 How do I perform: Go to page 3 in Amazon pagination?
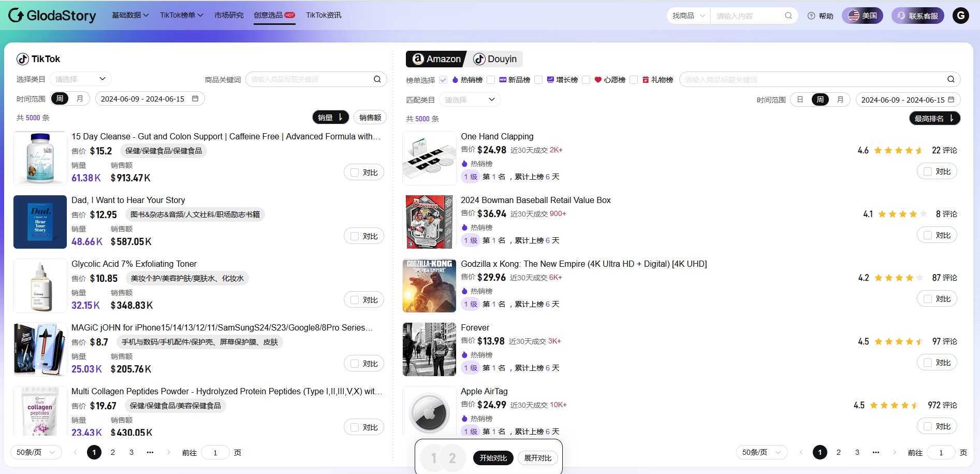pyautogui.click(x=857, y=452)
